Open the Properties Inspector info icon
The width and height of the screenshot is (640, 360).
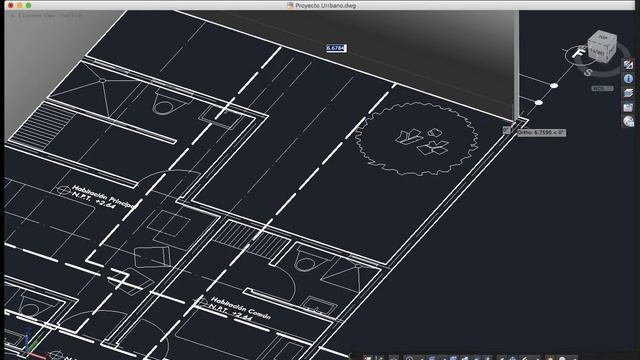pyautogui.click(x=628, y=78)
